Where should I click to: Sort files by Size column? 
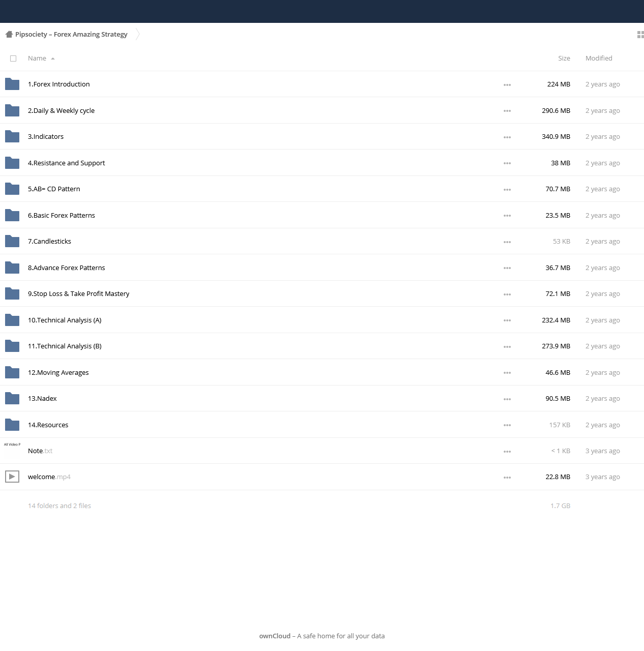564,58
